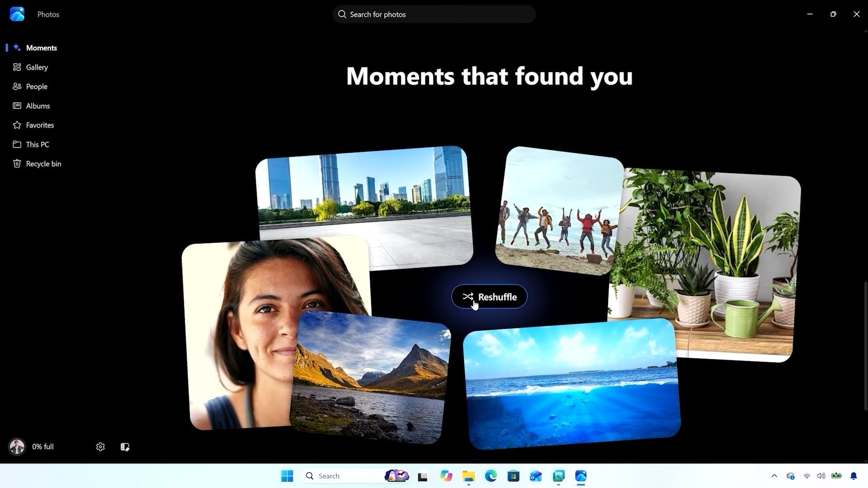Open Outlook from the taskbar
The image size is (868, 488).
pos(536,476)
